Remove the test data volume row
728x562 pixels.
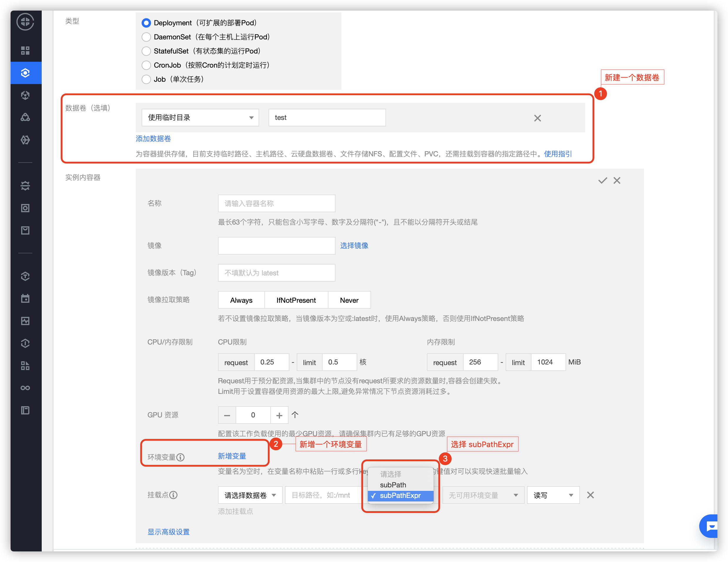tap(537, 118)
